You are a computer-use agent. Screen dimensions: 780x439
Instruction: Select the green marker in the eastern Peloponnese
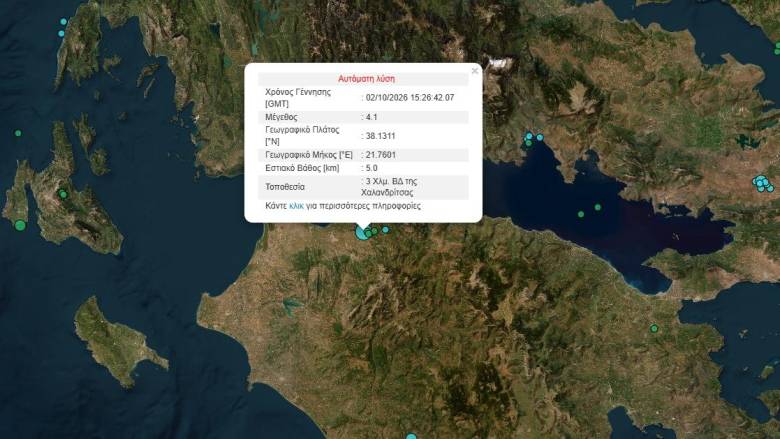pyautogui.click(x=654, y=329)
